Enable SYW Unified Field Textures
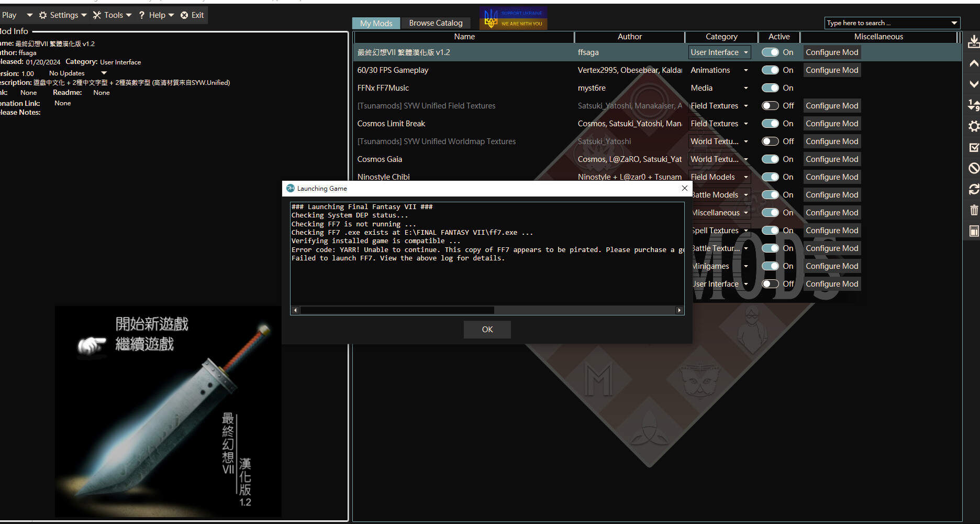 coord(770,105)
